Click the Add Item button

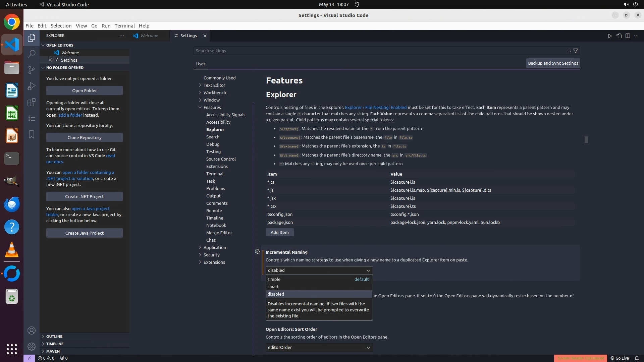pyautogui.click(x=279, y=232)
